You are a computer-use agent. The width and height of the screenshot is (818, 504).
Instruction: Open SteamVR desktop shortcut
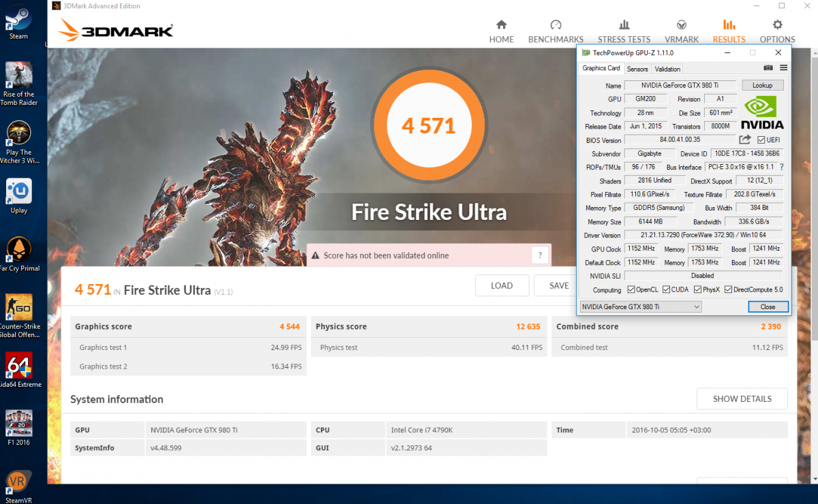pyautogui.click(x=18, y=486)
